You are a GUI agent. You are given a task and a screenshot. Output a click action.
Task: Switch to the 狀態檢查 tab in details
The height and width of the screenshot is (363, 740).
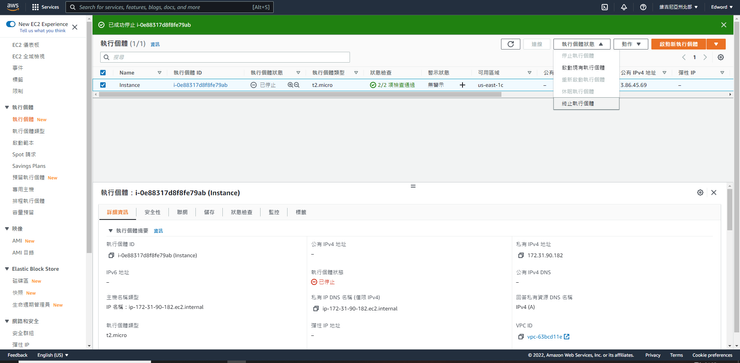tap(241, 212)
